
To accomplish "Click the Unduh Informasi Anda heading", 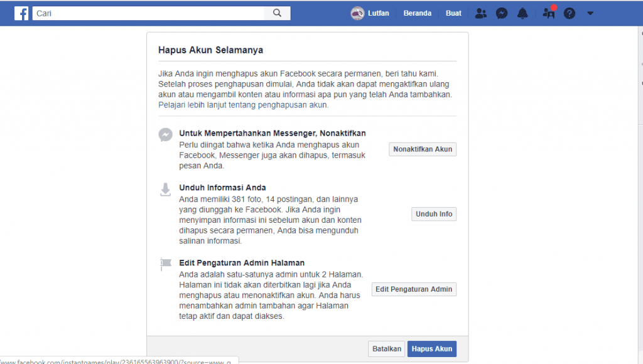I will pyautogui.click(x=222, y=188).
